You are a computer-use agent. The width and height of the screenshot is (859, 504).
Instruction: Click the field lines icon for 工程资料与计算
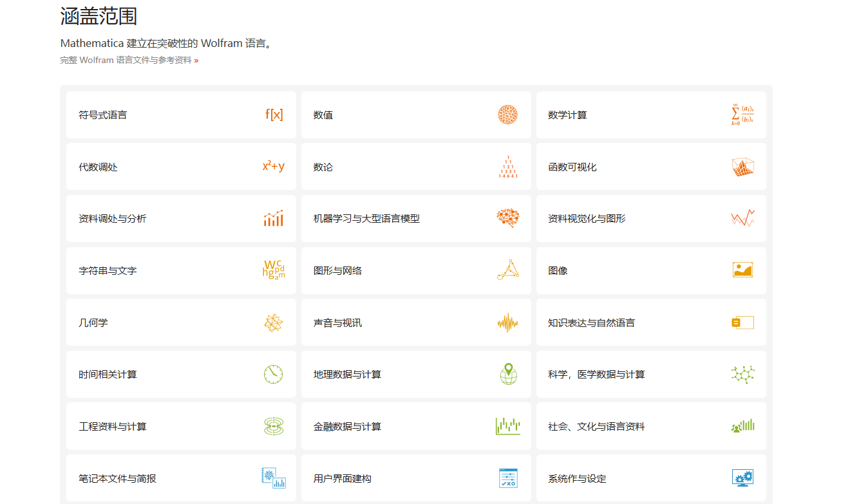pos(274,426)
